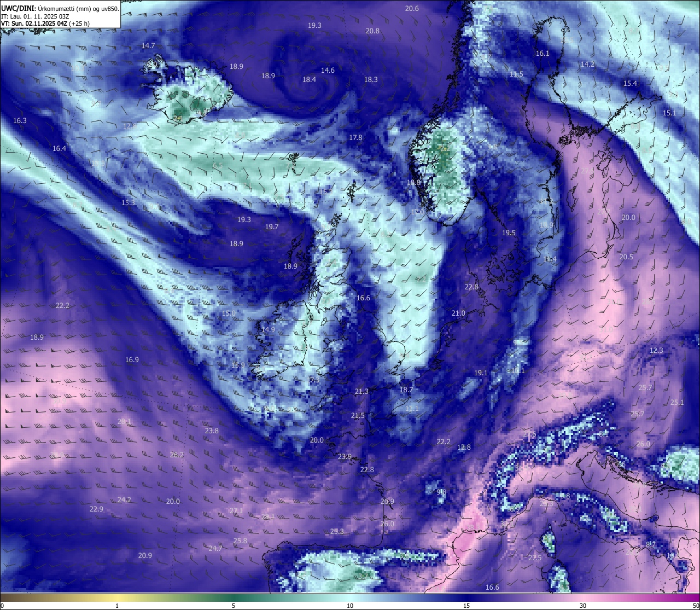Click the map value 14.6
This screenshot has height=610, width=700.
pyautogui.click(x=328, y=70)
